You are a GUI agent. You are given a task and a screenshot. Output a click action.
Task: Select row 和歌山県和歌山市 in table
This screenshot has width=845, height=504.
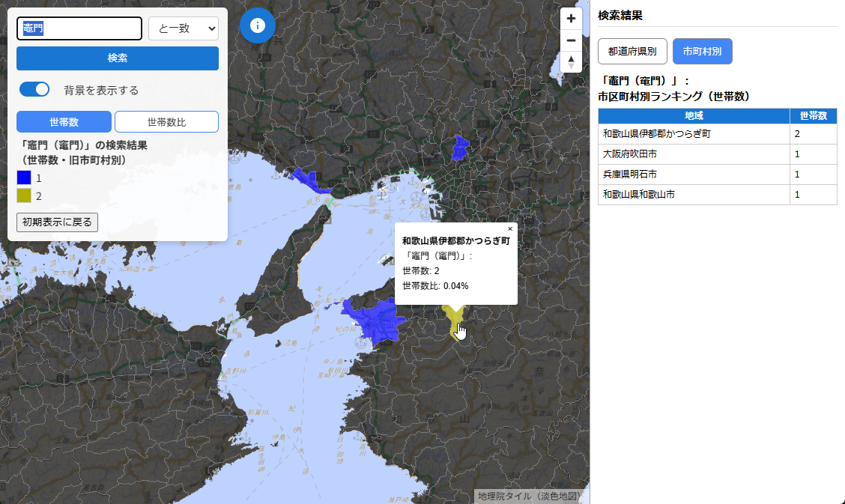[718, 195]
